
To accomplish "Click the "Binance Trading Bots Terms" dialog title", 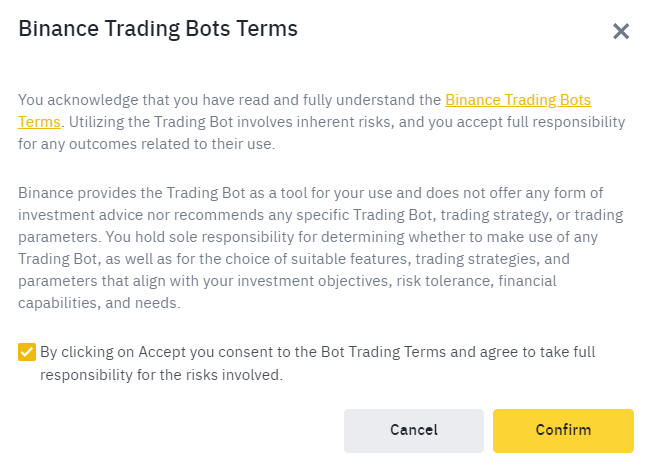I will pyautogui.click(x=158, y=29).
